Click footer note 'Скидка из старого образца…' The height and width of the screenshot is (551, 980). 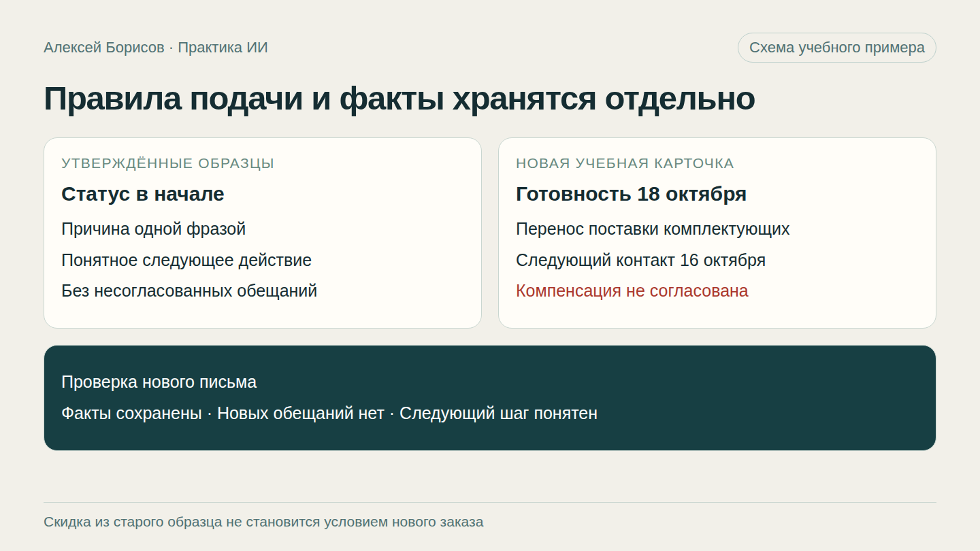263,522
